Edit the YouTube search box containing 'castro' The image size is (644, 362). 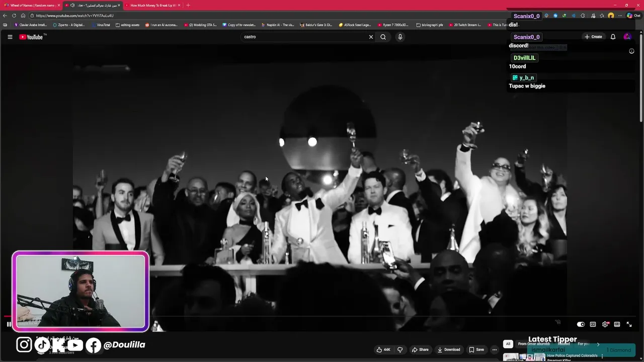point(304,37)
